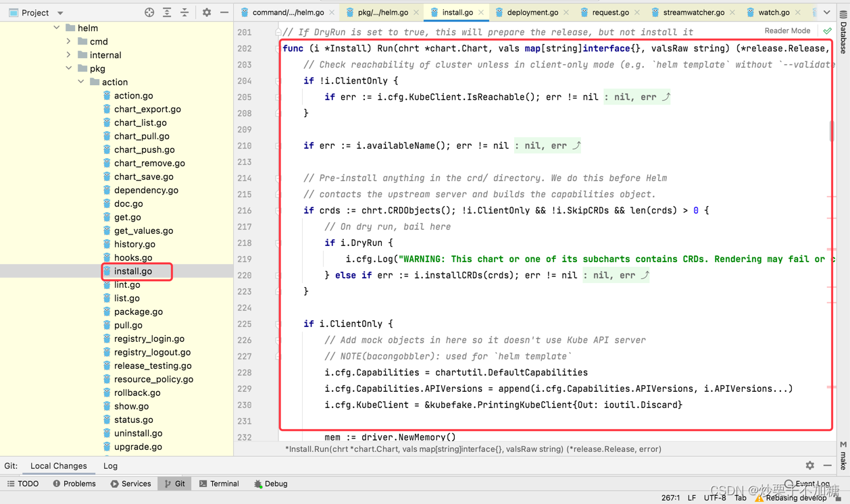
Task: Expand folded return at line 210
Action: click(x=548, y=145)
